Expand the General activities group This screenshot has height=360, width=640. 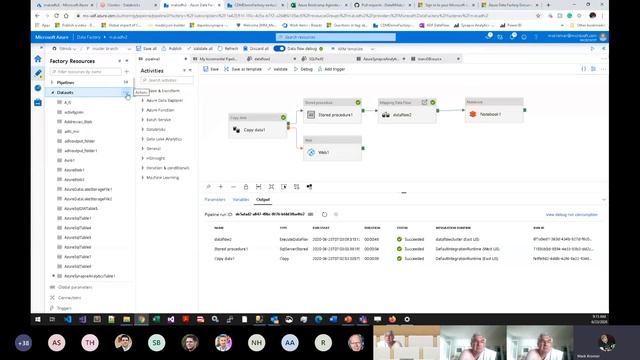point(142,149)
